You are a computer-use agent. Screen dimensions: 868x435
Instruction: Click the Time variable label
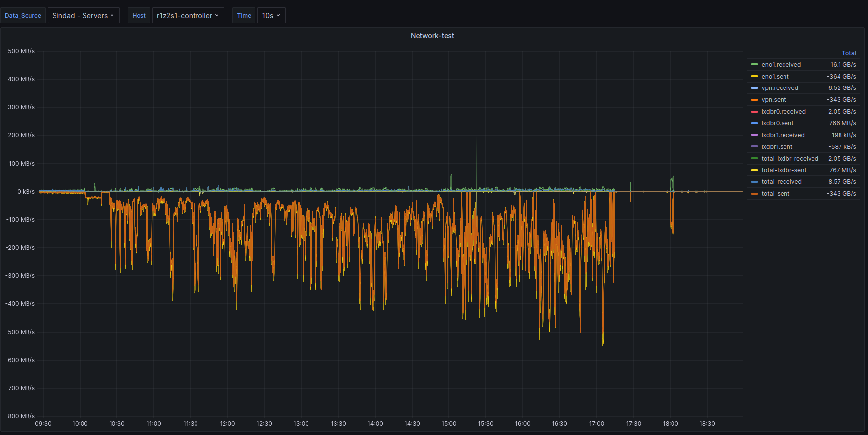pos(244,16)
